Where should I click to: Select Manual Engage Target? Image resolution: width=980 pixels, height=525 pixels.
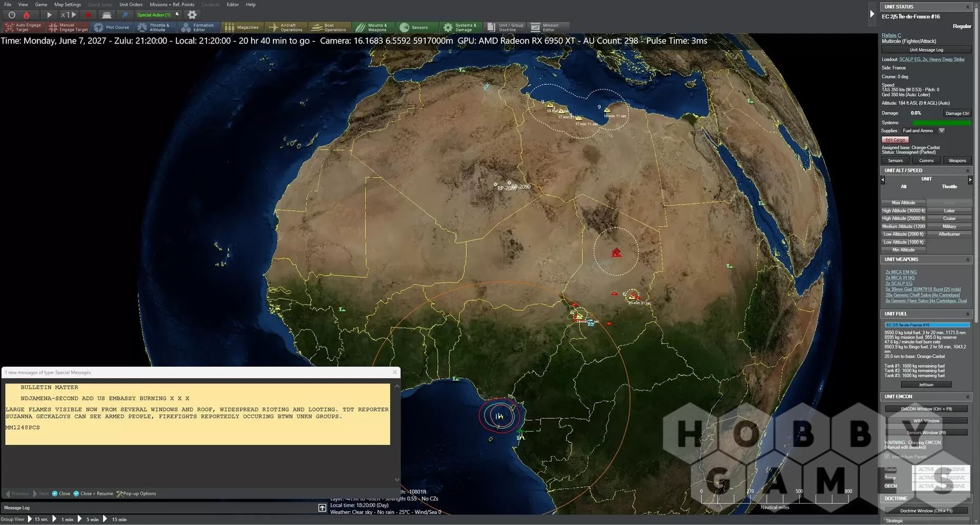68,27
